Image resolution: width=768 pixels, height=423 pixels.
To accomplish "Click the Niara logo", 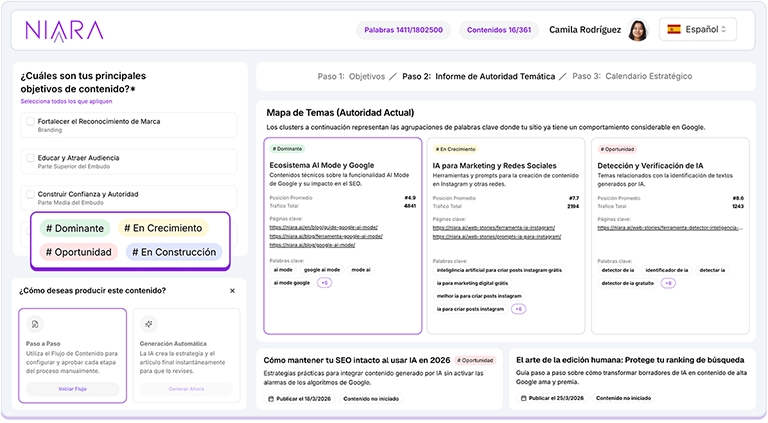I will pos(65,30).
